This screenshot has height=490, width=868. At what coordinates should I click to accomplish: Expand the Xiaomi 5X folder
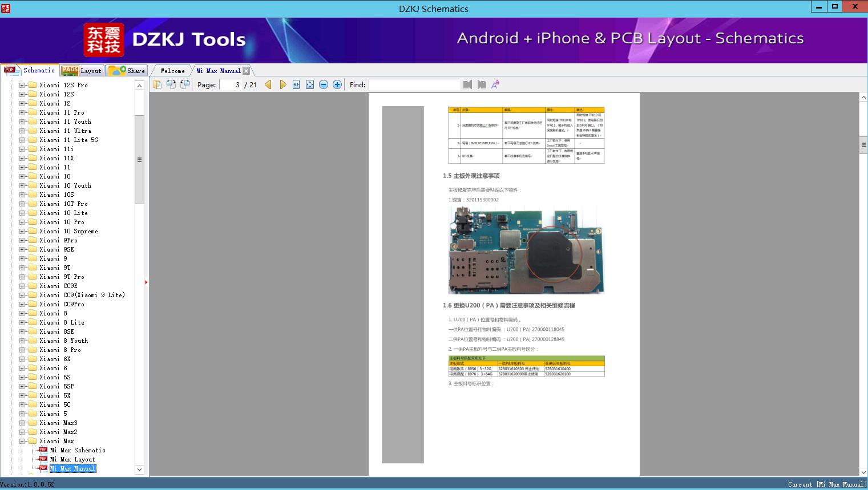22,395
